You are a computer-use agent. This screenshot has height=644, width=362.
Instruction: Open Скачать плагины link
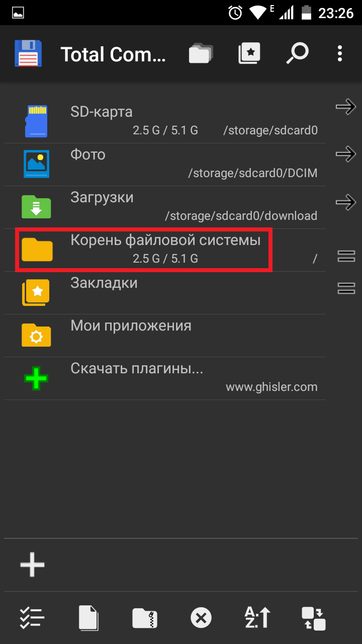(165, 378)
